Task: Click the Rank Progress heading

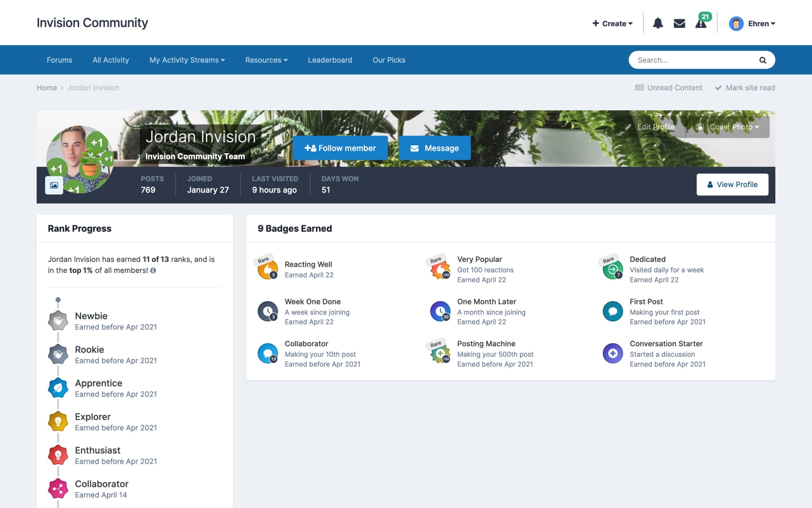Action: coord(80,228)
